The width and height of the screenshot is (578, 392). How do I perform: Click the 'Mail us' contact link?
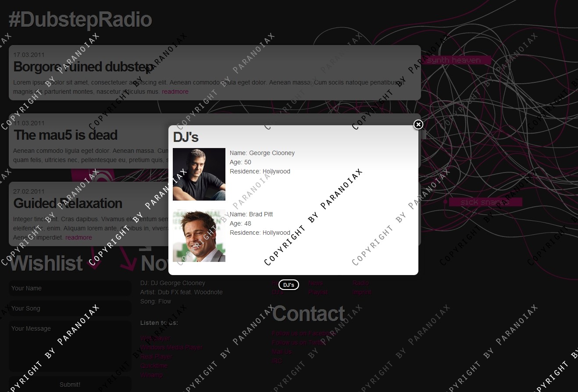(x=282, y=352)
